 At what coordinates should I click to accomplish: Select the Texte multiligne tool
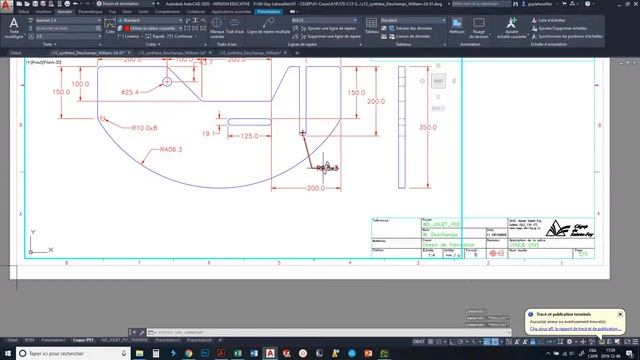click(14, 28)
